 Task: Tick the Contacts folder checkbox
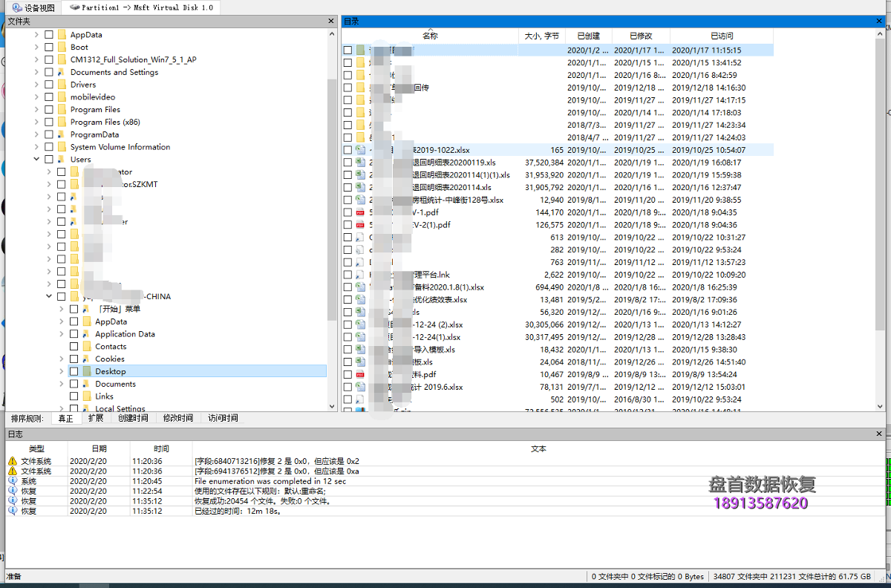(x=74, y=347)
